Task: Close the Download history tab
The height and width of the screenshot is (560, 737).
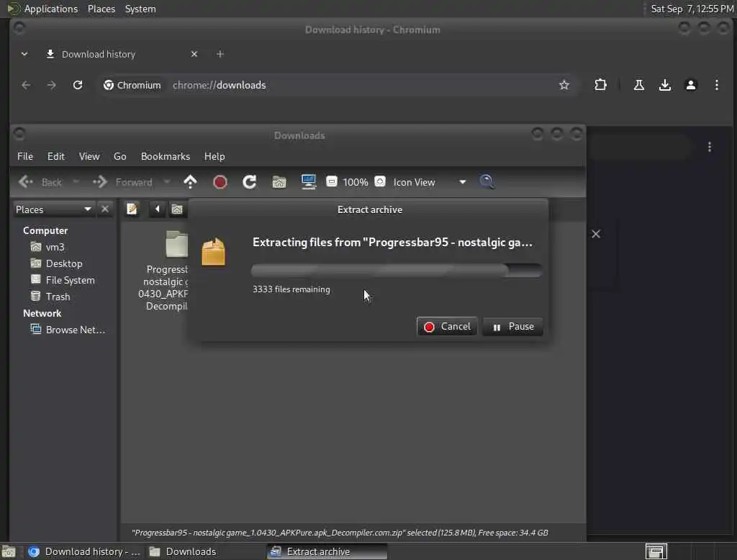Action: point(194,54)
